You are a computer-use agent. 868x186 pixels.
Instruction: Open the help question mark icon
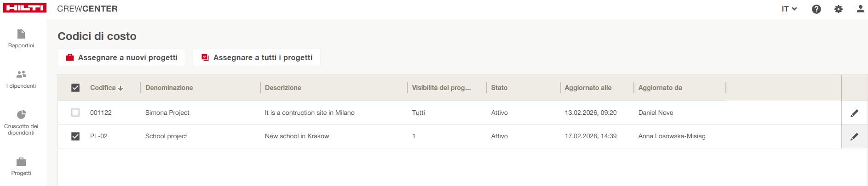(816, 9)
